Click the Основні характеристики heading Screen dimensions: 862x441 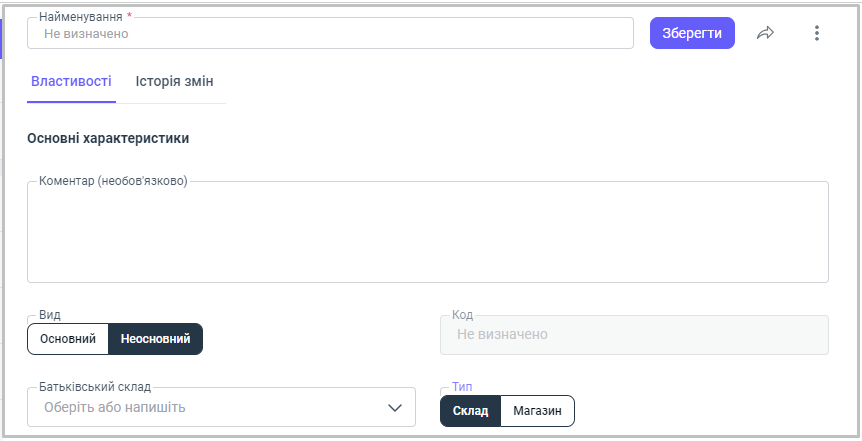coord(108,138)
